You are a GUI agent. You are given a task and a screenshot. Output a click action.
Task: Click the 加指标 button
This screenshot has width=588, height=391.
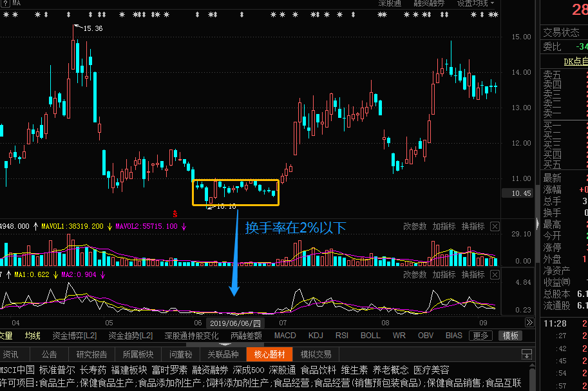pos(445,227)
